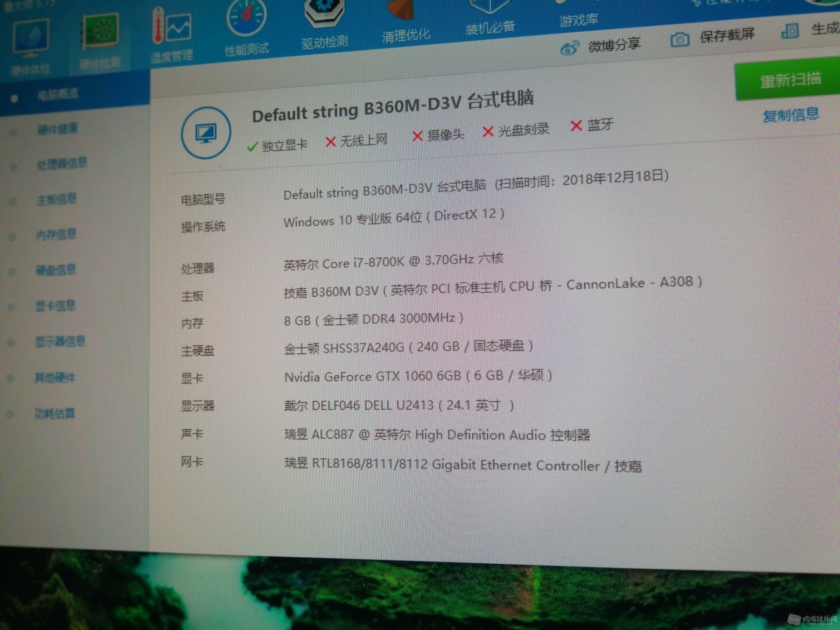Select 电脑概览 in the sidebar
This screenshot has height=630, width=840.
point(58,95)
